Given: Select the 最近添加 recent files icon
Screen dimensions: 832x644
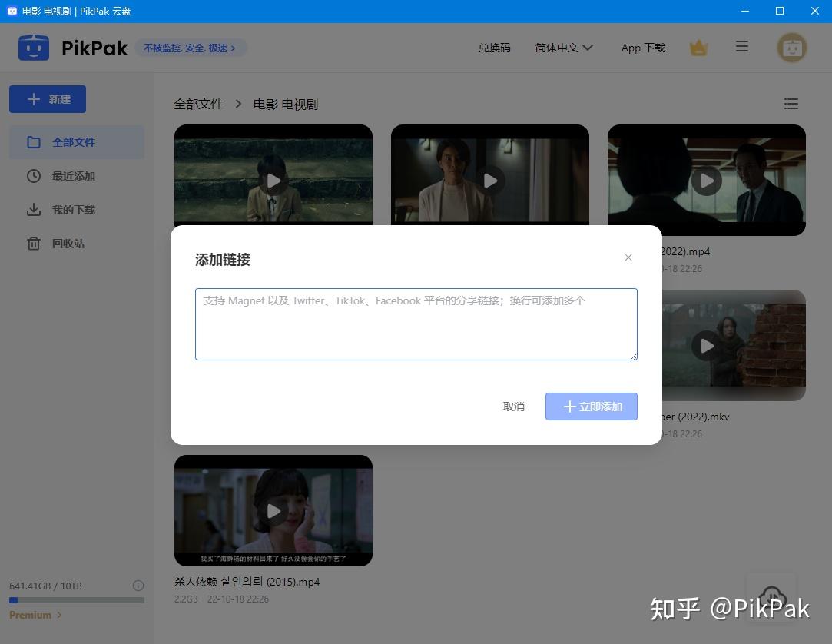Looking at the screenshot, I should tap(34, 175).
